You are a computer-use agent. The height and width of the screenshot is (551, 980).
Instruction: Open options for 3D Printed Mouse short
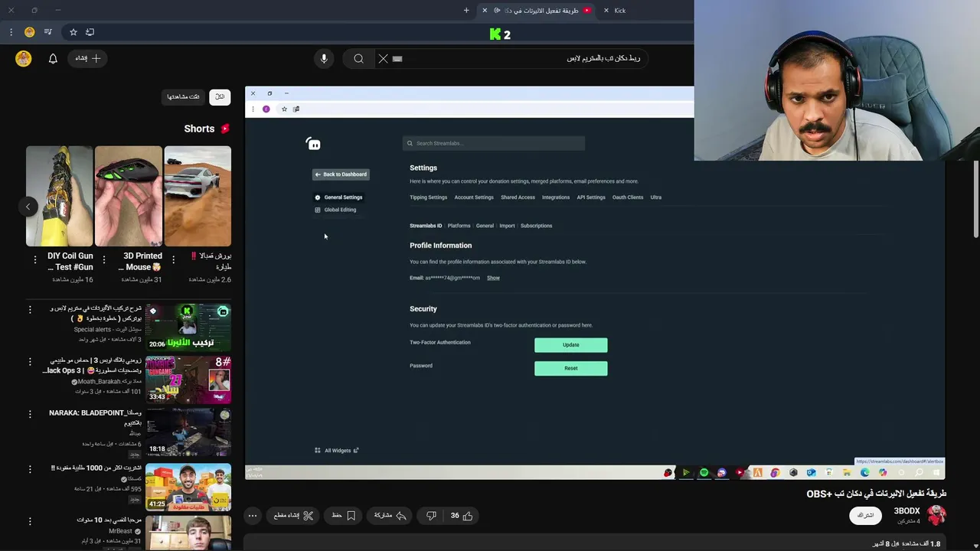pos(104,259)
